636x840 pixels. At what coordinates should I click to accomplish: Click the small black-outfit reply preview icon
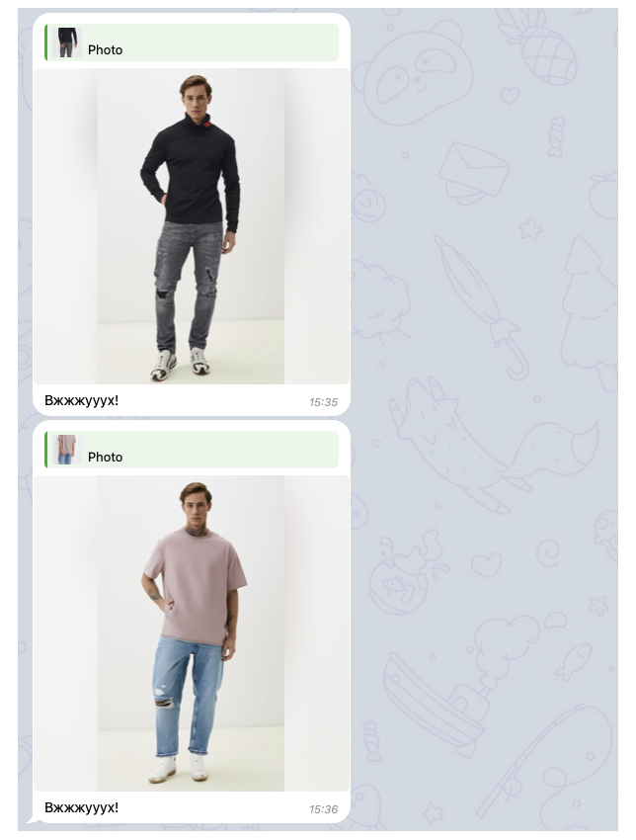[67, 42]
